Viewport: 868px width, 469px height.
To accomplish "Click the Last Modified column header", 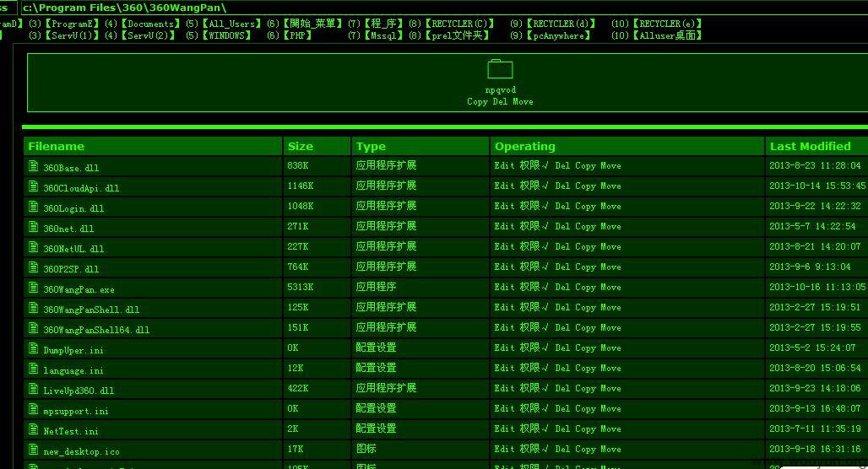I will pos(816,147).
